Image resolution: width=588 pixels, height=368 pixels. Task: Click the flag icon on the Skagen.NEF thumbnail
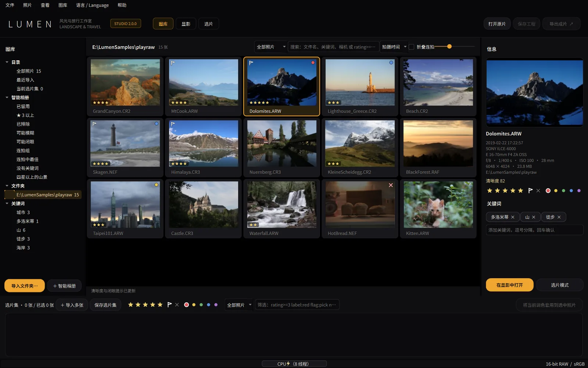[x=94, y=124]
